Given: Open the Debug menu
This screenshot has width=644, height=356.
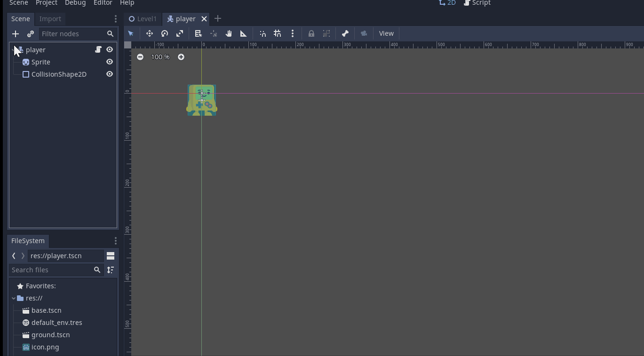Looking at the screenshot, I should (75, 3).
